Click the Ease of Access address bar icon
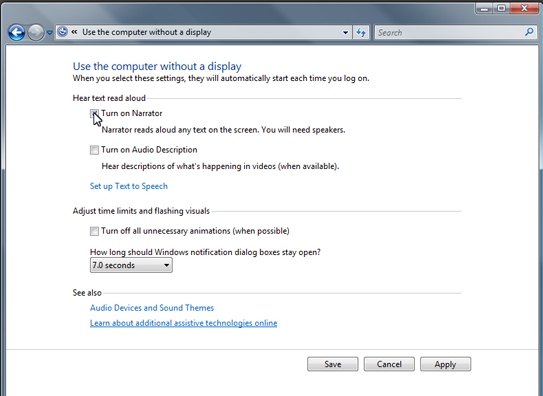The width and height of the screenshot is (543, 396). (x=63, y=32)
